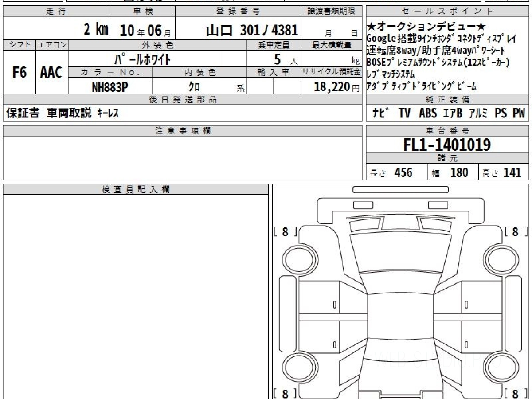
Task: Select the 外装色 header
Action: (157, 45)
